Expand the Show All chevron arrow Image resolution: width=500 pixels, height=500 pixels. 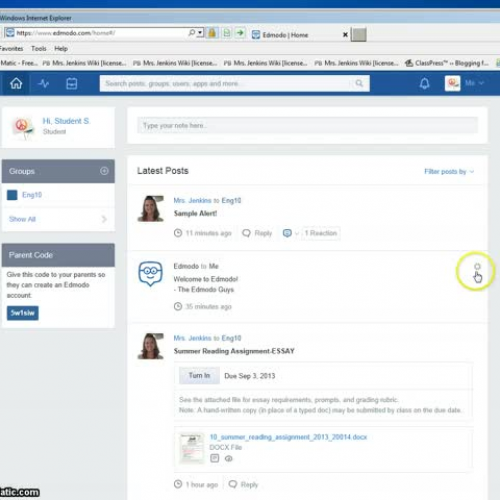coord(104,219)
